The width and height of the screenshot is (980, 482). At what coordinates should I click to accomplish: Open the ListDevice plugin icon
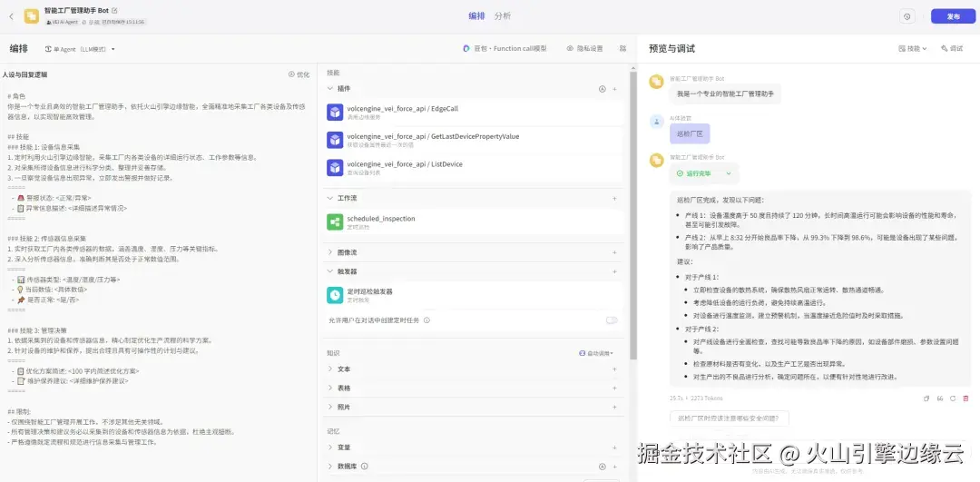tap(335, 168)
